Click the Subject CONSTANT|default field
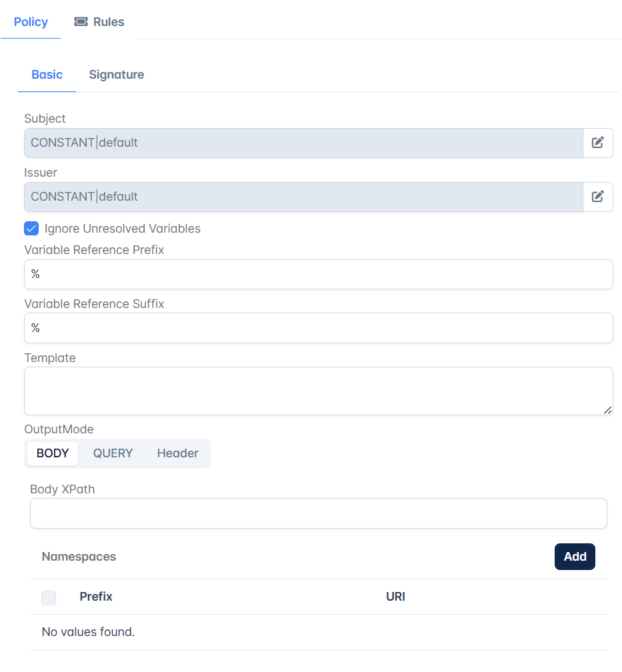 point(303,143)
